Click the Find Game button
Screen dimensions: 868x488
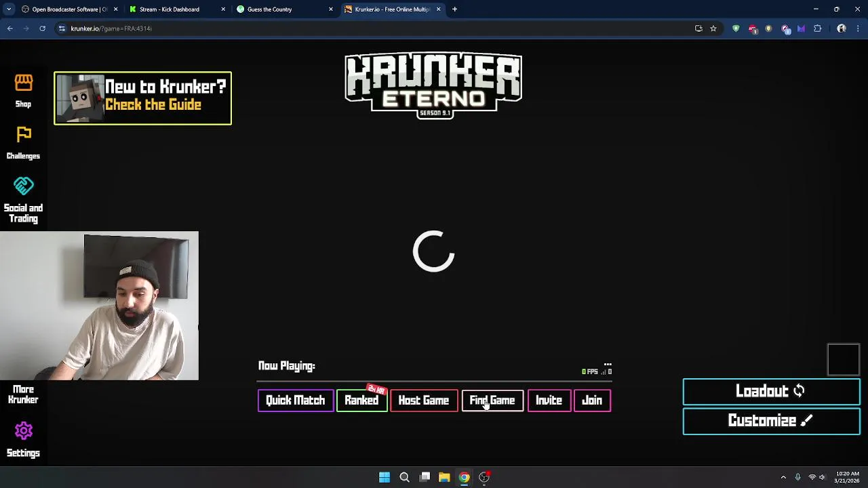pyautogui.click(x=492, y=401)
